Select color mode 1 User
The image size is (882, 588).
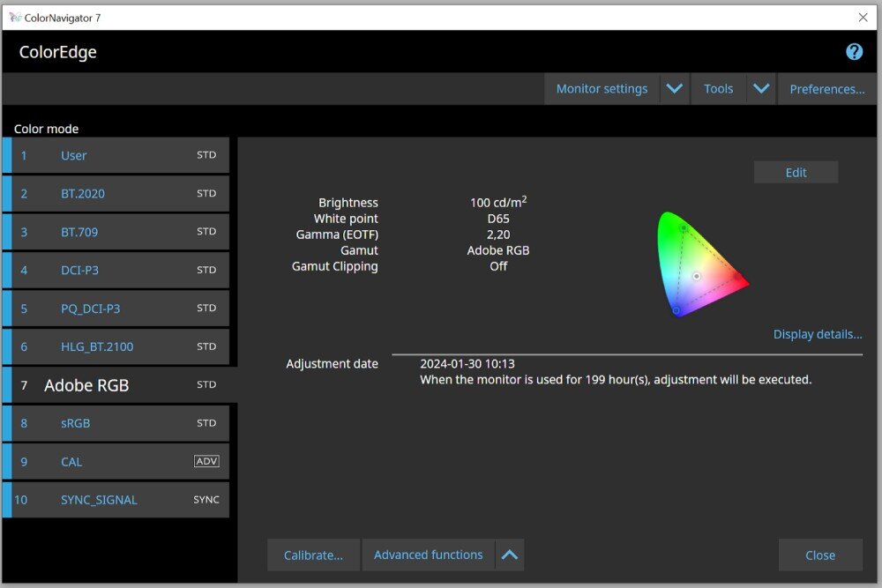point(116,155)
